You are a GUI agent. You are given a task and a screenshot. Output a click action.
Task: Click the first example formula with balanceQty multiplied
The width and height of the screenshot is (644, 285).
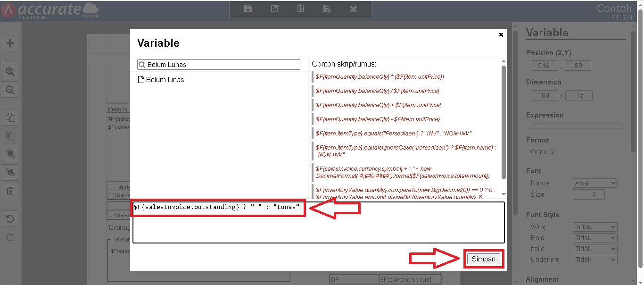pos(380,76)
